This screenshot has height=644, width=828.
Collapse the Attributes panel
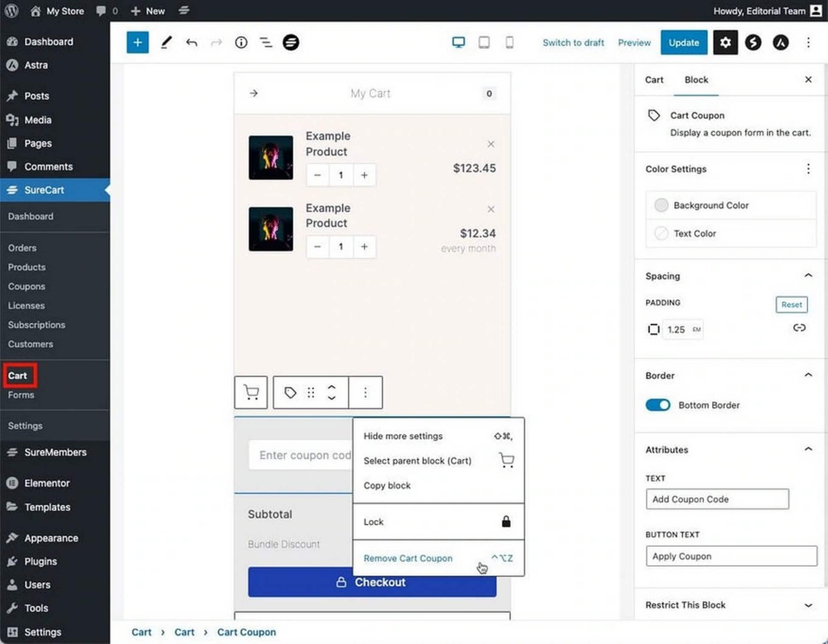pyautogui.click(x=808, y=450)
